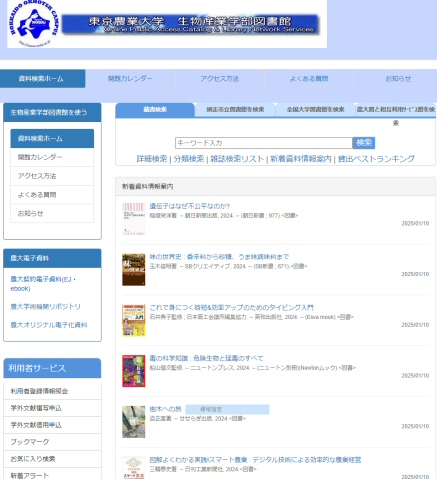This screenshot has height=479, width=437.
Task: Click the 東京農業大学 生物産業学部図書館 banner
Action: [190, 24]
